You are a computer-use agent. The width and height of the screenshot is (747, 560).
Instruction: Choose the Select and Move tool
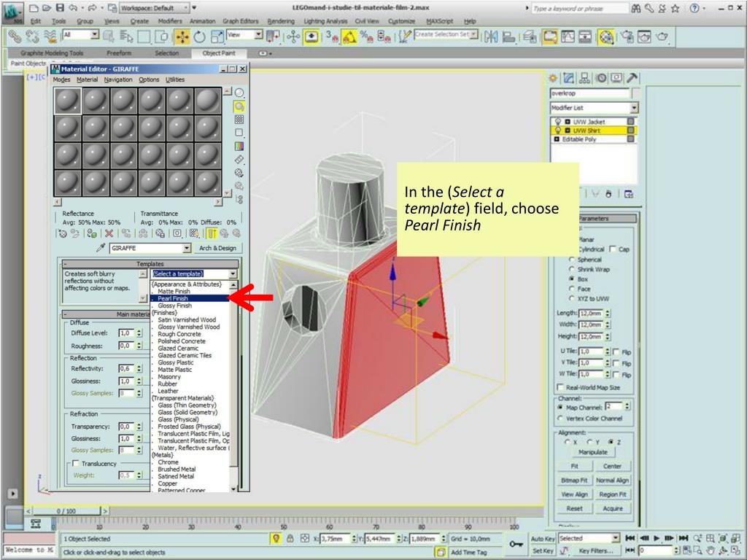point(182,36)
